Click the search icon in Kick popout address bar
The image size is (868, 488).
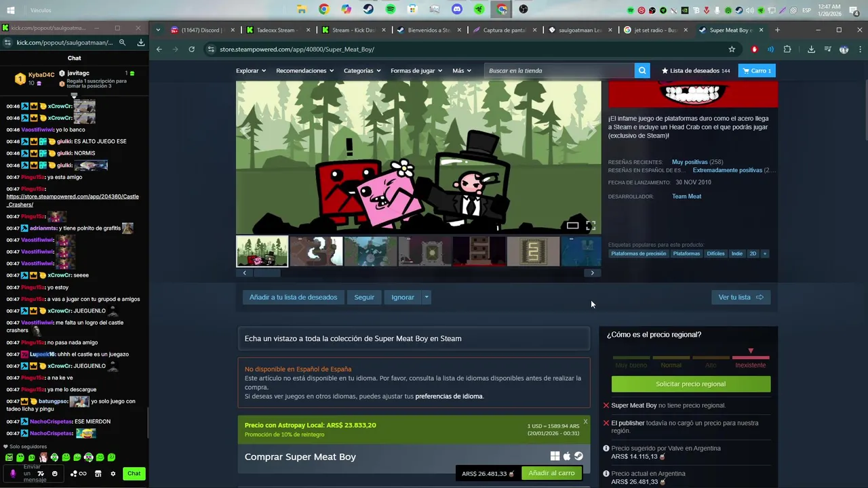click(122, 43)
